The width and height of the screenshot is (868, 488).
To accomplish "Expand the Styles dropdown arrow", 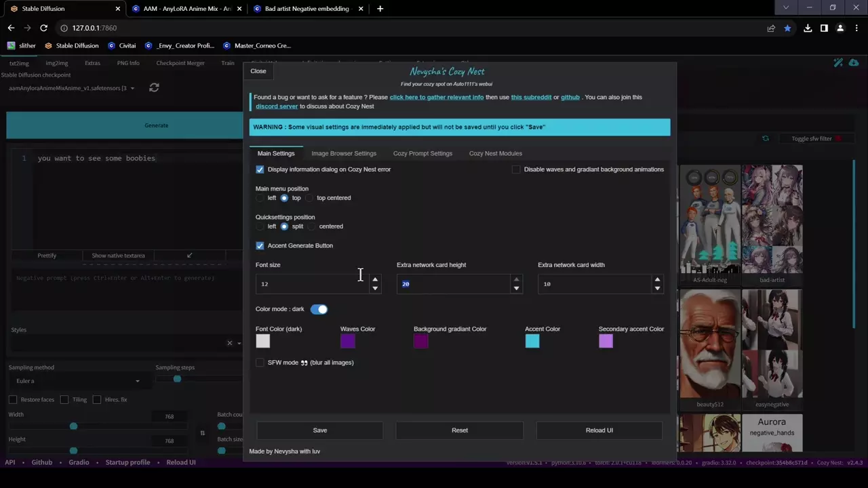I will click(x=239, y=343).
